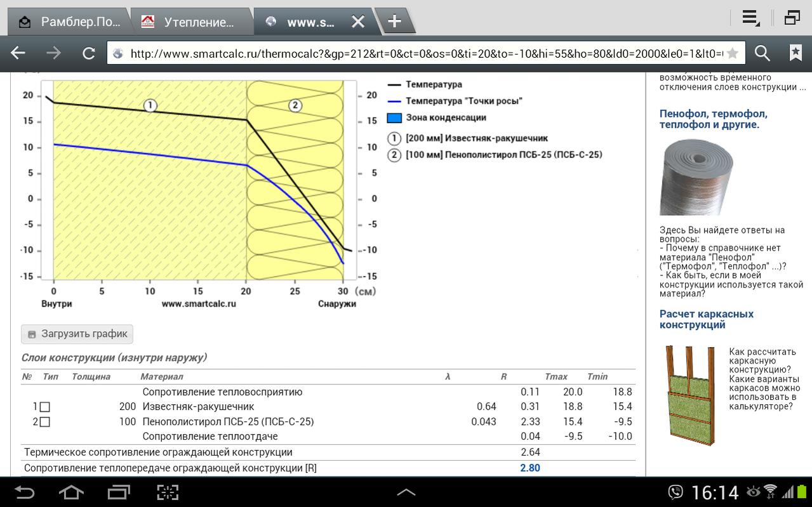Tap Android home button
The image size is (812, 507).
[70, 492]
